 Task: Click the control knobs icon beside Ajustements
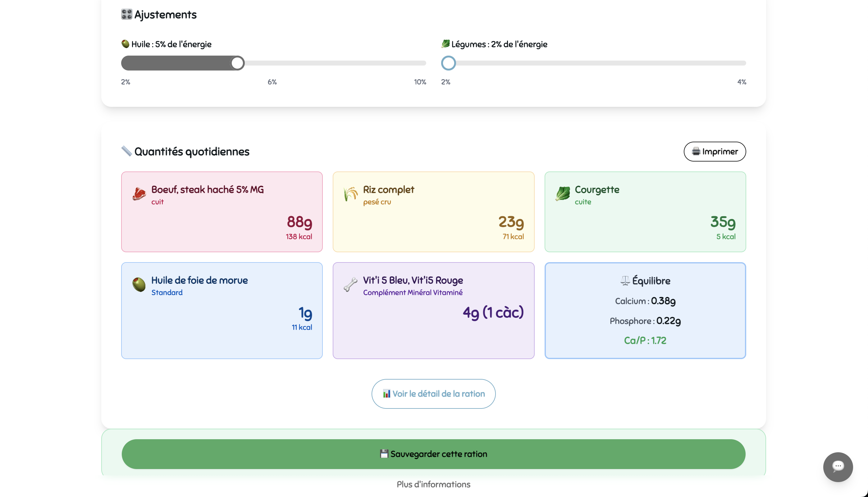pos(127,14)
